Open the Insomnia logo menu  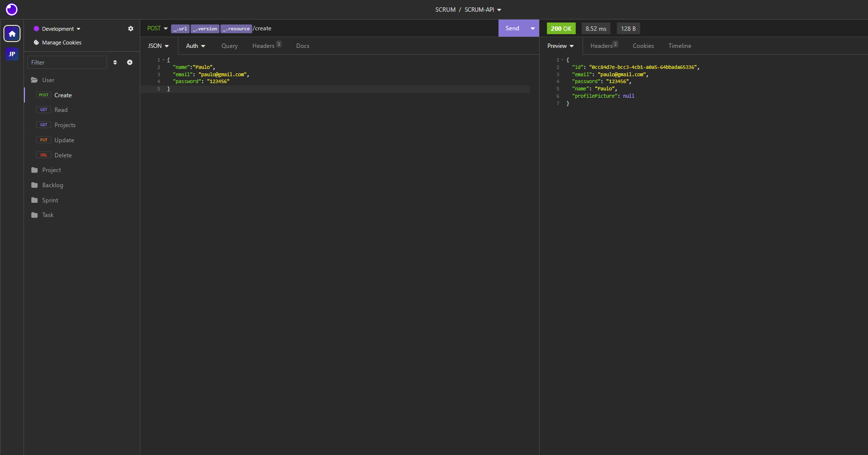click(x=12, y=9)
